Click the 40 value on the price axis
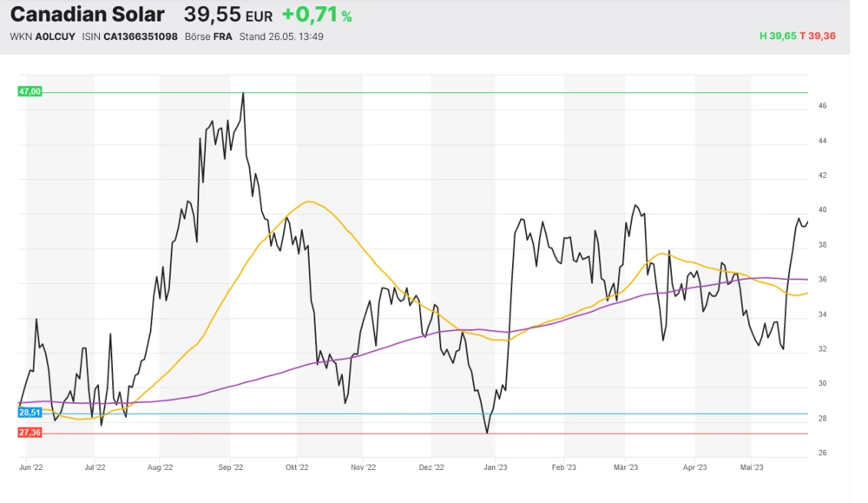This screenshot has height=503, width=868. point(821,210)
